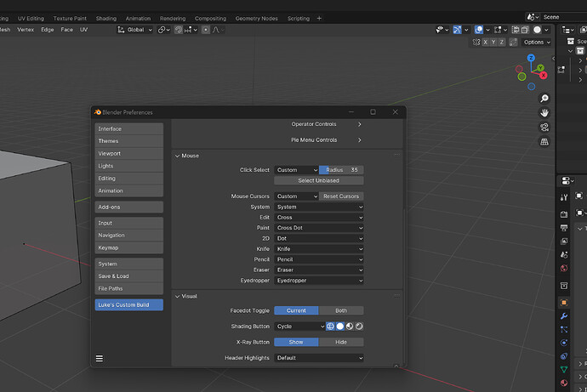587x392 pixels.
Task: Toggle Z axis mirror
Action: [502, 43]
